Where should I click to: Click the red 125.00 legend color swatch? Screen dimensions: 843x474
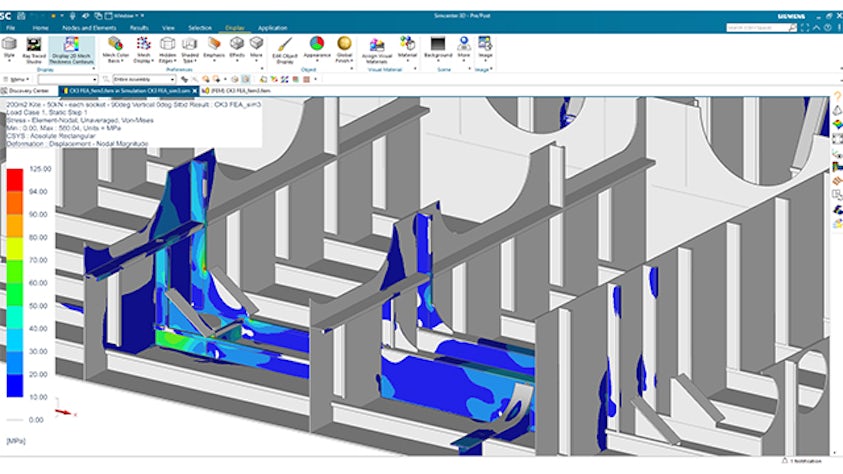(15, 180)
